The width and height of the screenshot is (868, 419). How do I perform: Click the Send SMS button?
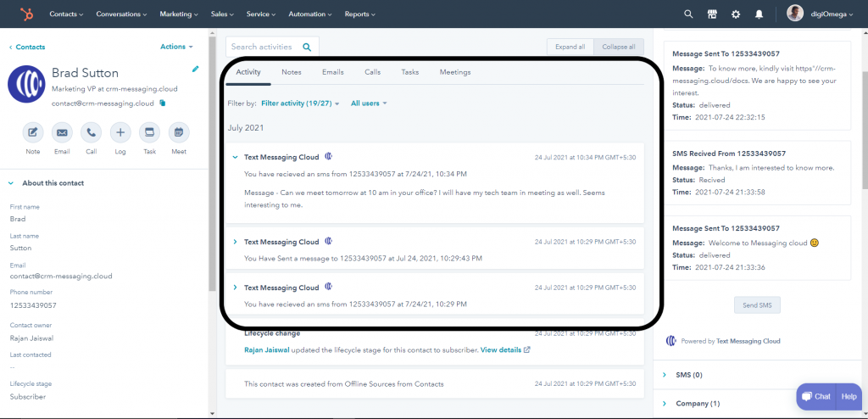pyautogui.click(x=757, y=304)
